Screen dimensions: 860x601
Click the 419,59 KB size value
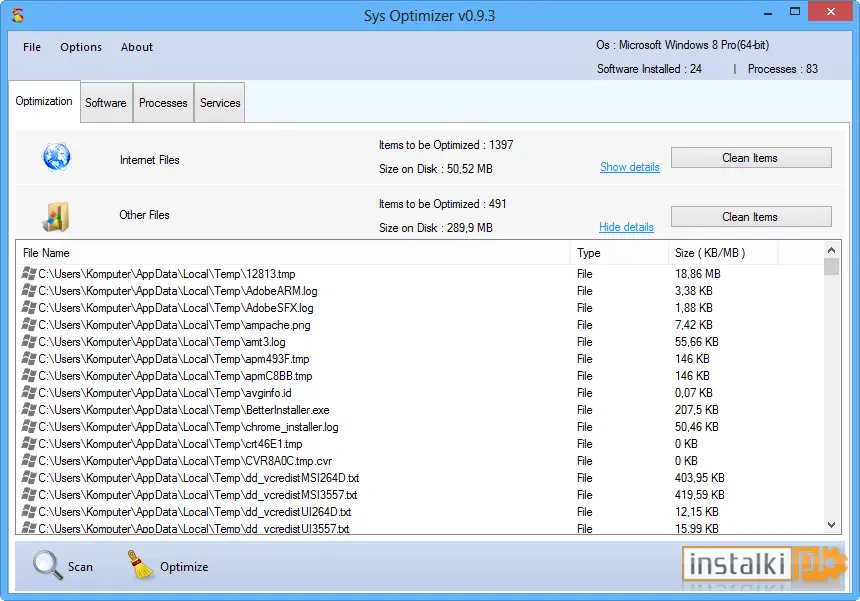(699, 495)
